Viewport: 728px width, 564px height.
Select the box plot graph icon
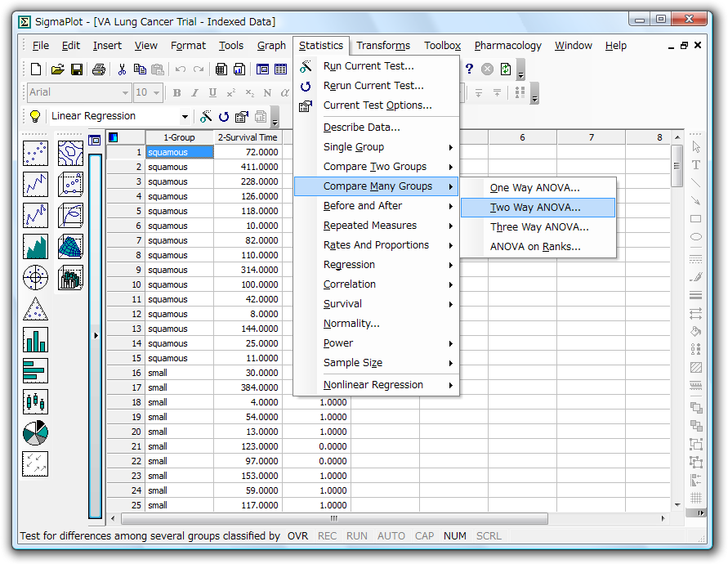coord(35,402)
